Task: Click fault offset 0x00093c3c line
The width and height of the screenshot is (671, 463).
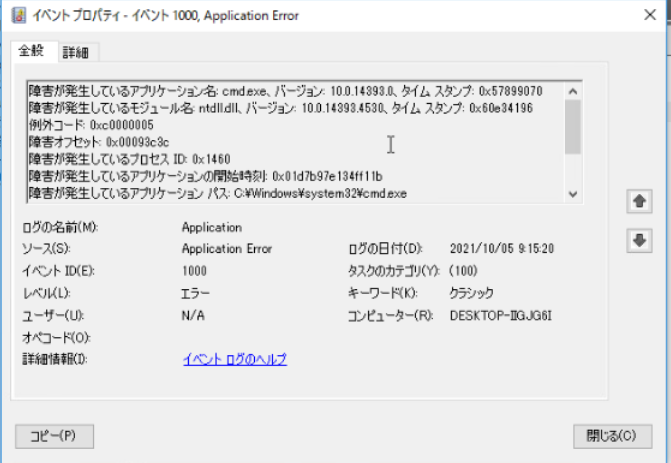Action: [x=99, y=142]
